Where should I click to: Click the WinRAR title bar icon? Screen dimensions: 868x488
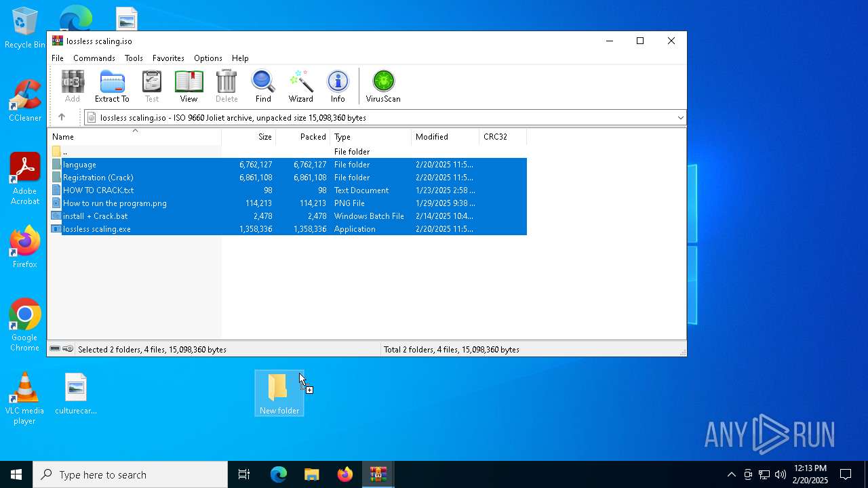[x=58, y=41]
